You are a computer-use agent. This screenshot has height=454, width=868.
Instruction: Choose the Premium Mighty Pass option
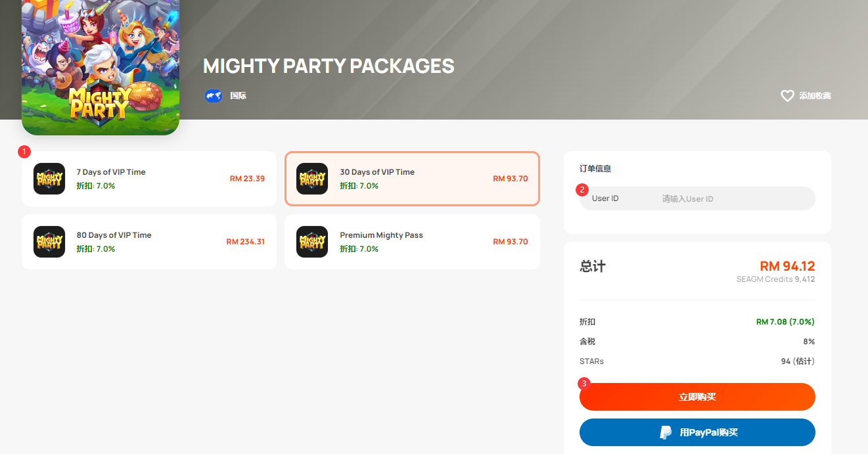pos(412,242)
